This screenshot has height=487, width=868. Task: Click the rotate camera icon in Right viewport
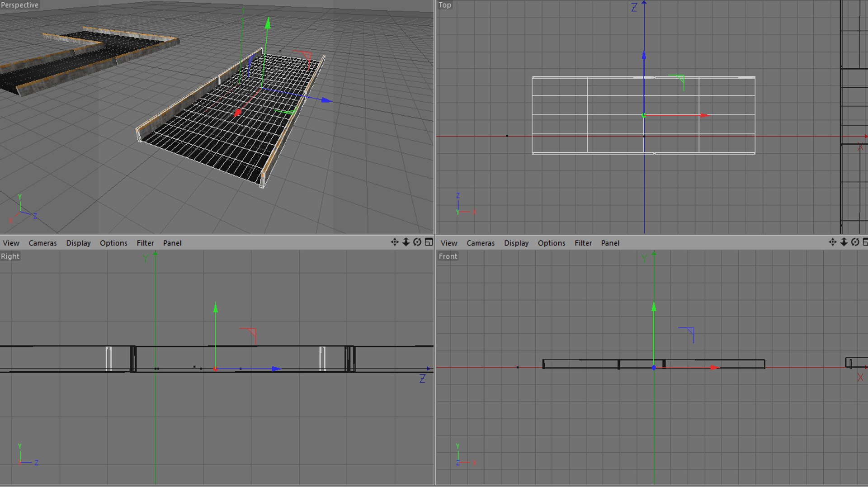[417, 242]
